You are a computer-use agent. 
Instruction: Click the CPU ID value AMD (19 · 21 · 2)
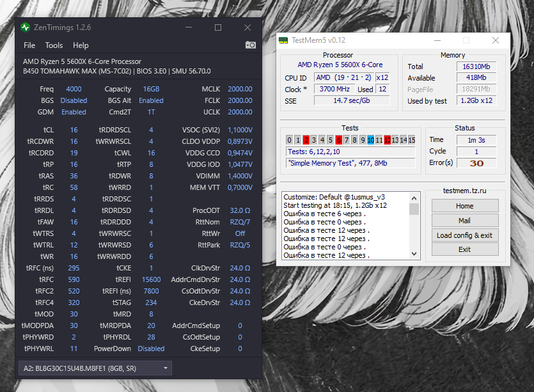[x=343, y=77]
